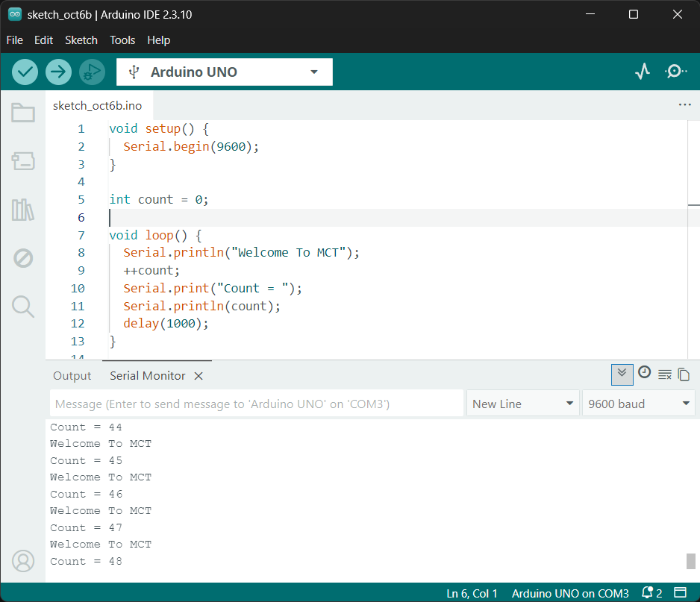Close the Arduino IDE window

click(x=677, y=14)
